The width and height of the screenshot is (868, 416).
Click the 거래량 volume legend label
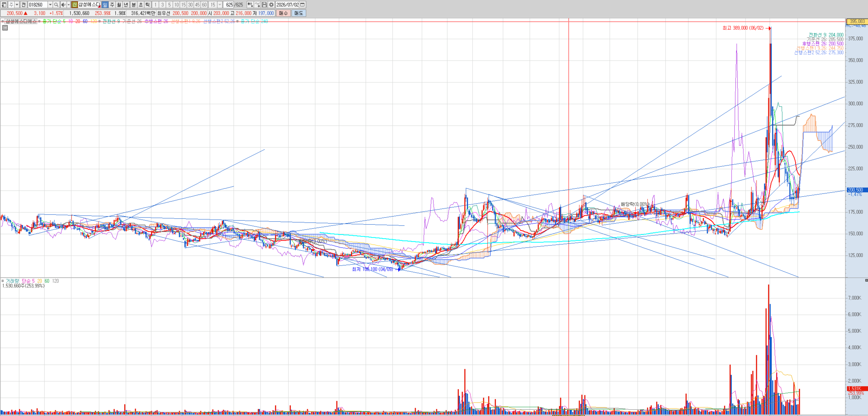(x=12, y=281)
